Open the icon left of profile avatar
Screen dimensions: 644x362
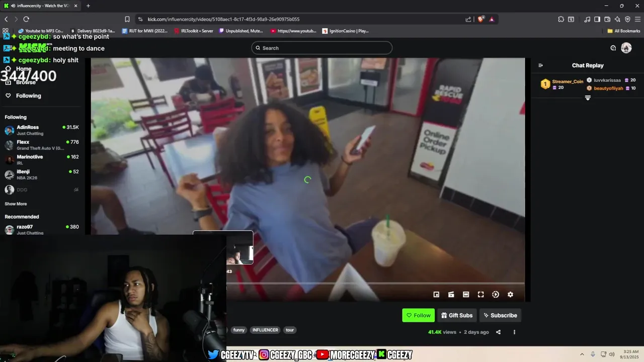pos(613,48)
